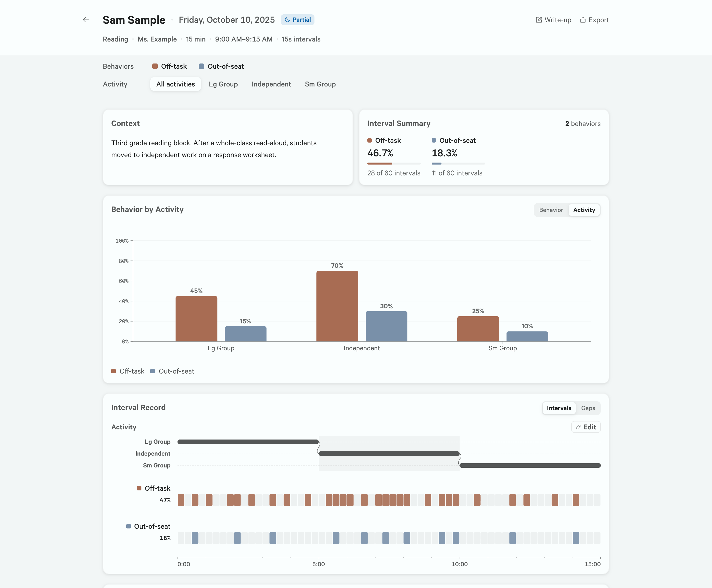Click the 45% Off-task bar for Lg Group

[x=196, y=319]
